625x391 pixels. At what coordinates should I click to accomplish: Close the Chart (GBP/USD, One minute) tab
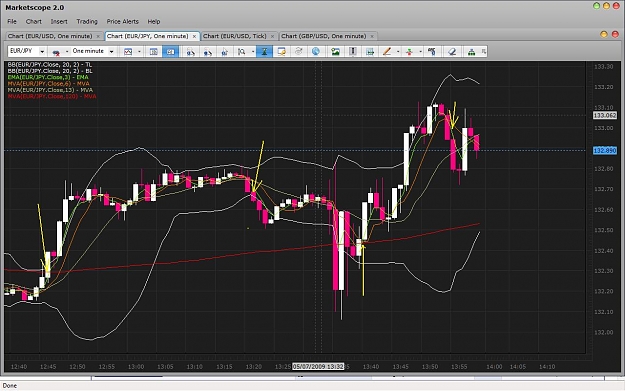click(x=372, y=36)
